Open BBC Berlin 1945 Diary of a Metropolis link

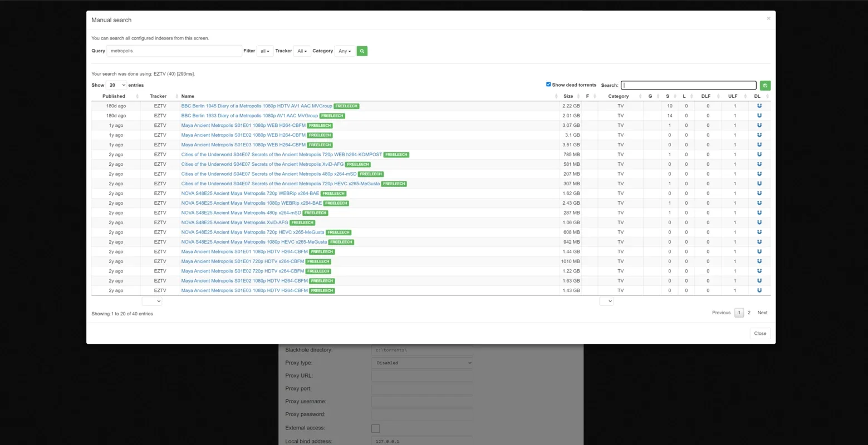coord(257,106)
